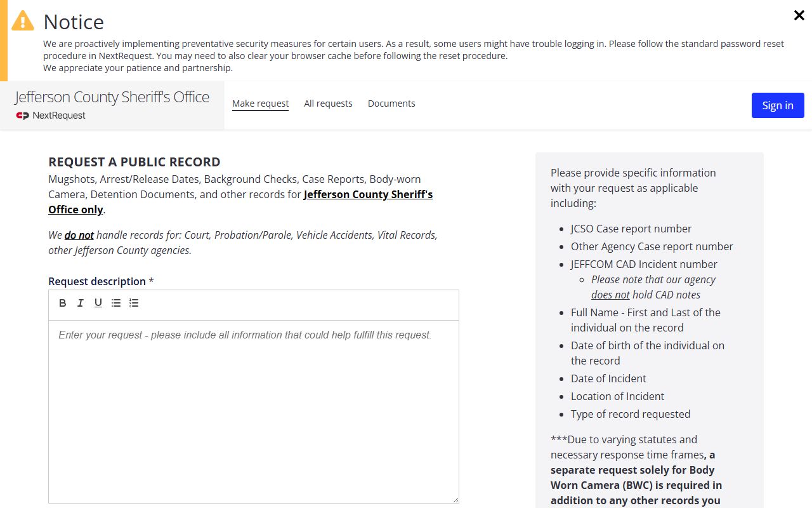Image resolution: width=812 pixels, height=508 pixels.
Task: Click the resize grip of the description box
Action: 455,499
